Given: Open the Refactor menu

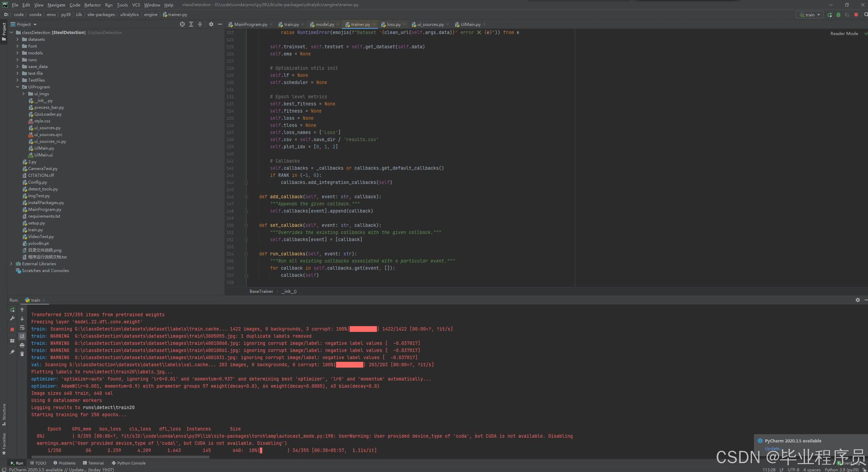Looking at the screenshot, I should [x=93, y=5].
